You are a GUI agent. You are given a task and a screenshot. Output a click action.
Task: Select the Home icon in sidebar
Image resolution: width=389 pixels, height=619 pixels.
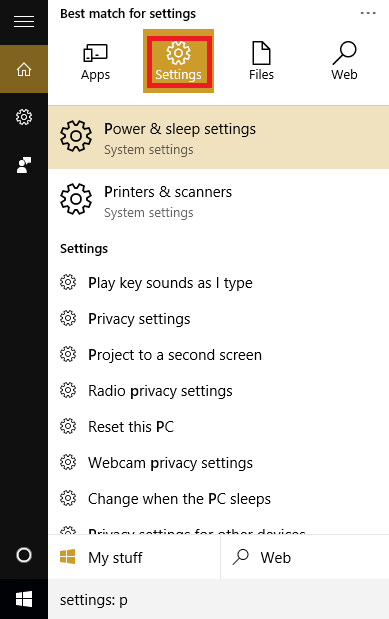pos(24,69)
